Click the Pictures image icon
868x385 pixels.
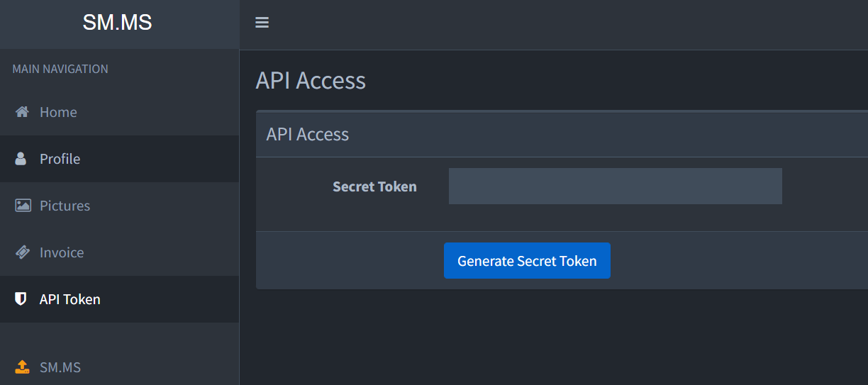(23, 206)
